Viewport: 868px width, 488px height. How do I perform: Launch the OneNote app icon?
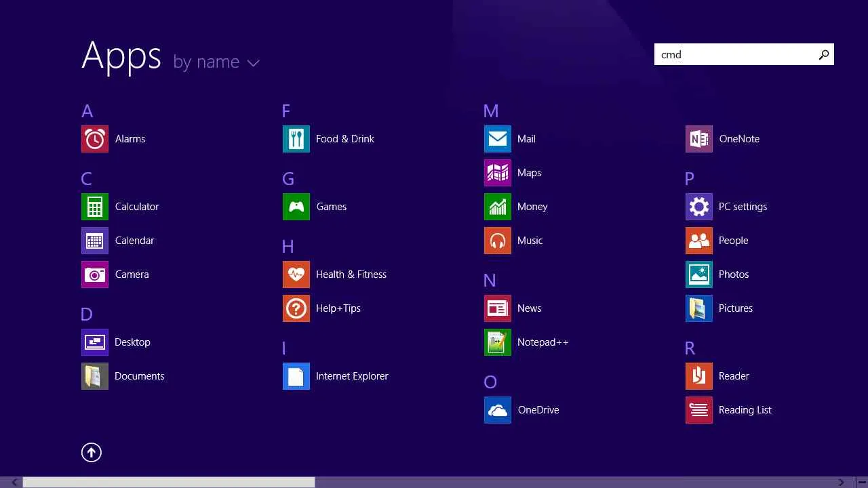699,139
